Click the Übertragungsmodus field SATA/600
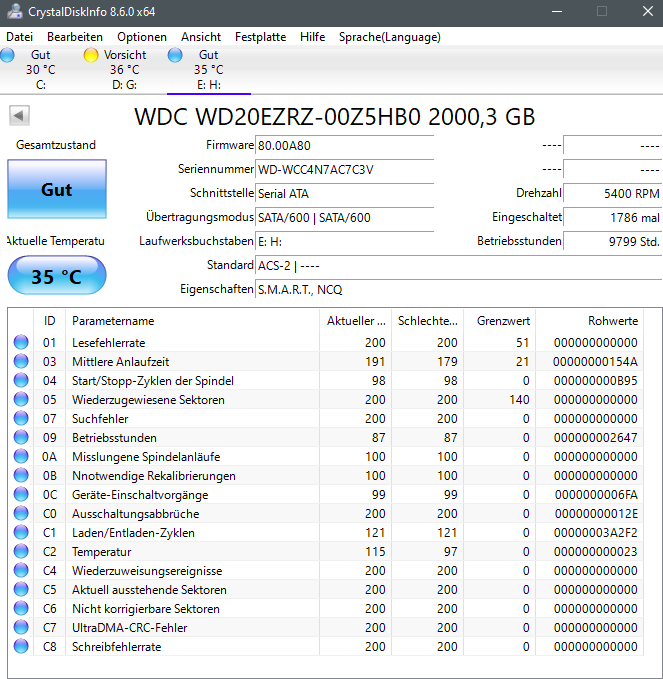The width and height of the screenshot is (663, 679). pos(345,217)
